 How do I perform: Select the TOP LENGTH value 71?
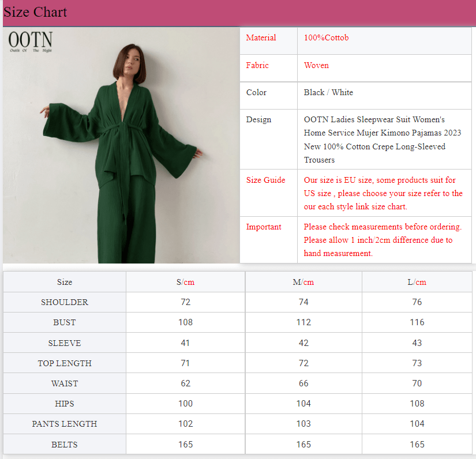coord(185,363)
